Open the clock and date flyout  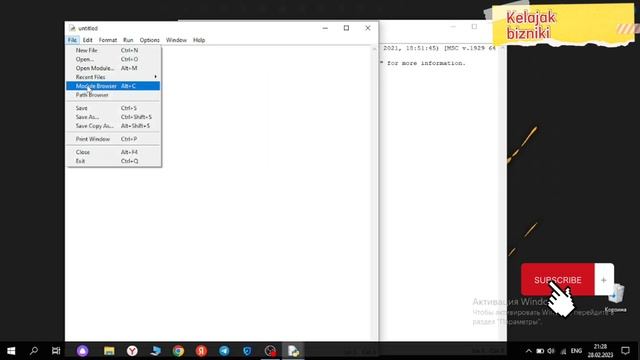pos(600,351)
